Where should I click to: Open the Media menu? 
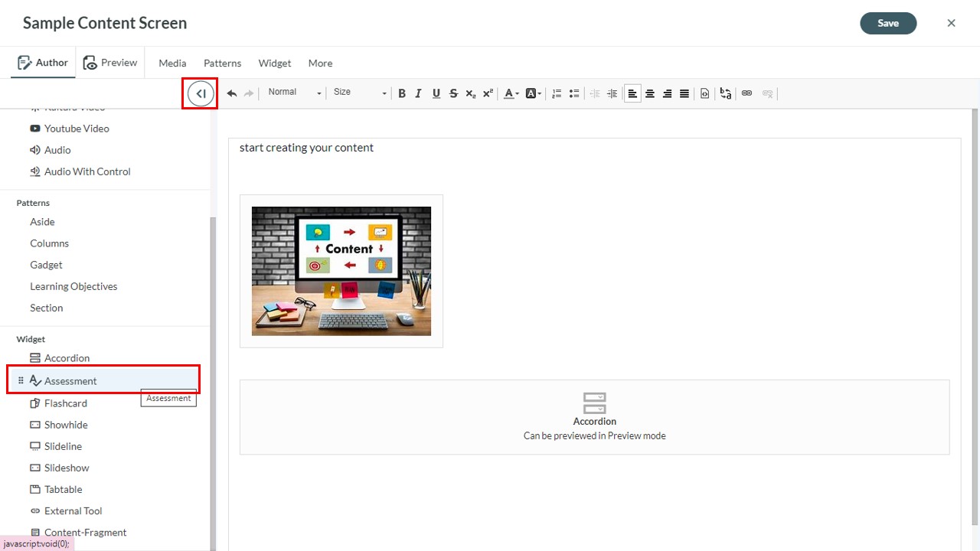tap(172, 64)
